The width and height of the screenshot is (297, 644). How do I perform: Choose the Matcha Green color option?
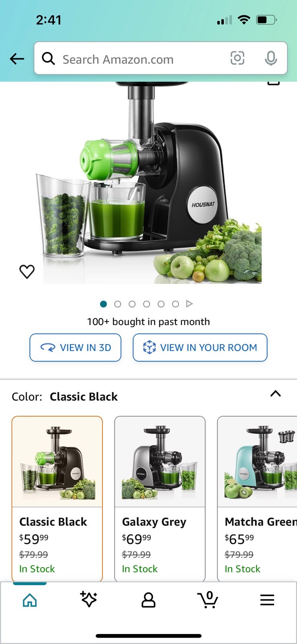[x=257, y=499]
